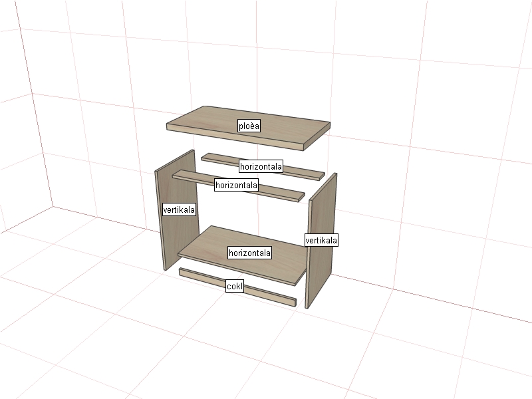
Task: Select the right 'vertikala' label
Action: pyautogui.click(x=321, y=240)
